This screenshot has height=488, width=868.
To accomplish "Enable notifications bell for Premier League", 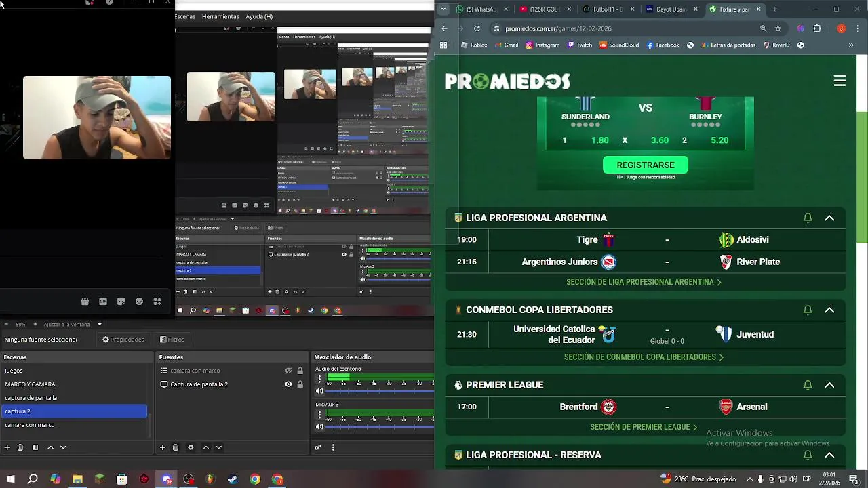I will click(808, 385).
